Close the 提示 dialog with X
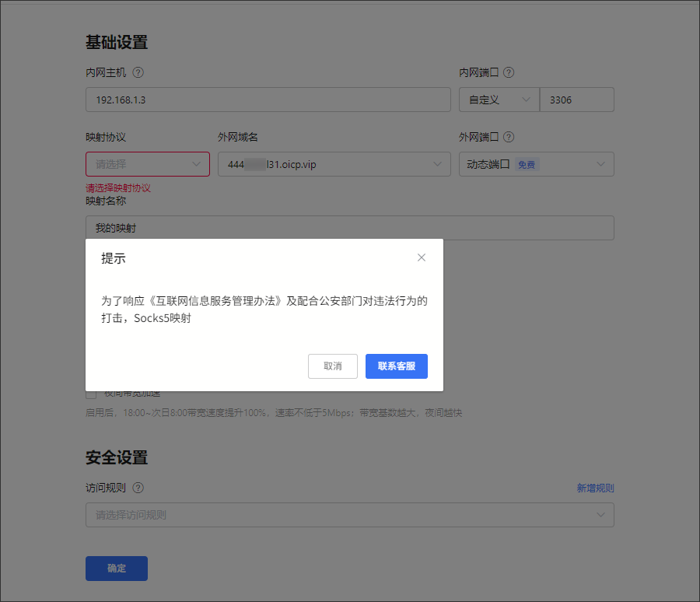The height and width of the screenshot is (602, 700). coord(422,257)
